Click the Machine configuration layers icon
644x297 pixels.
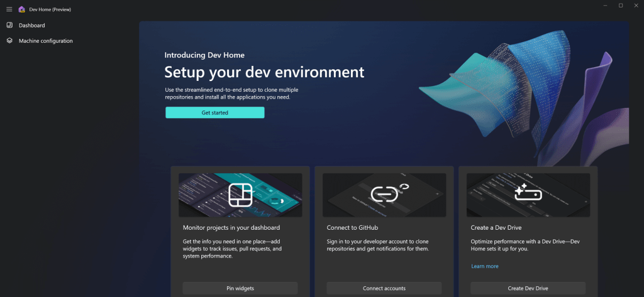click(9, 41)
